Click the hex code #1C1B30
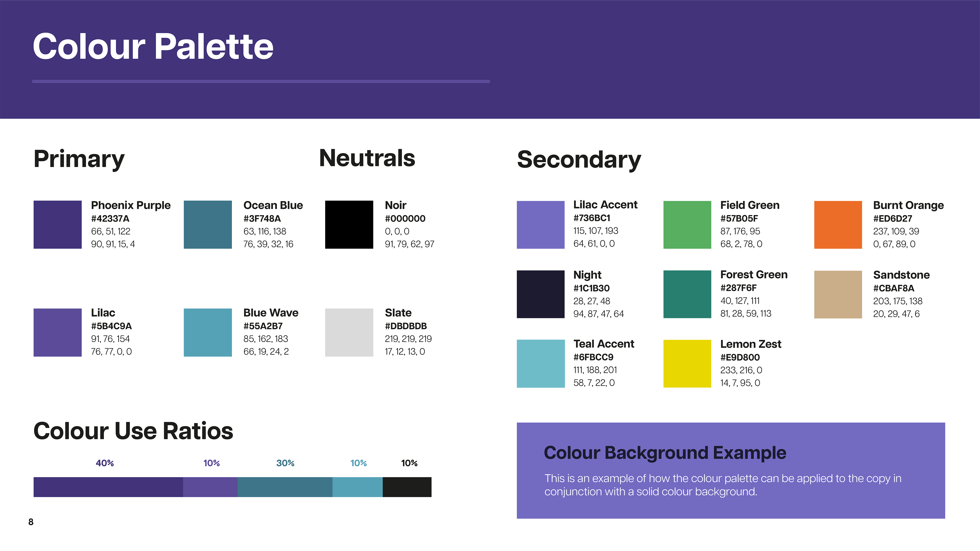The image size is (980, 551). click(592, 288)
